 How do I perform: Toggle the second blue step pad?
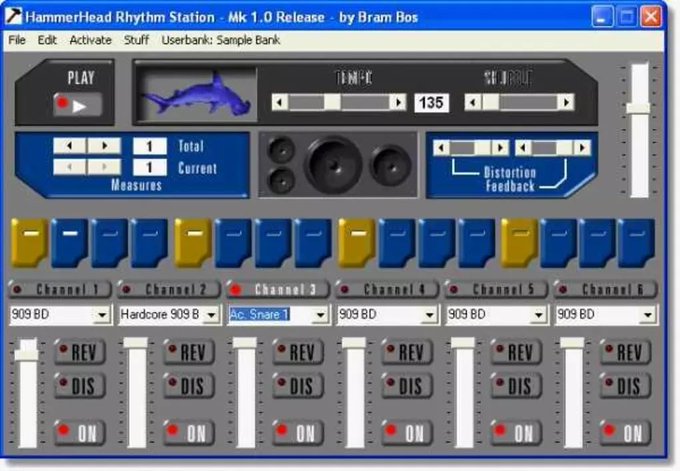tap(110, 243)
